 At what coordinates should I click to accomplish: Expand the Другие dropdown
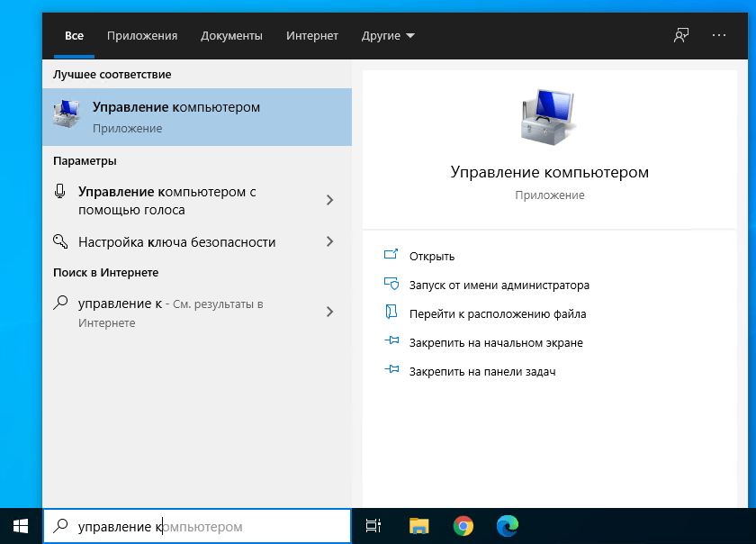point(388,36)
